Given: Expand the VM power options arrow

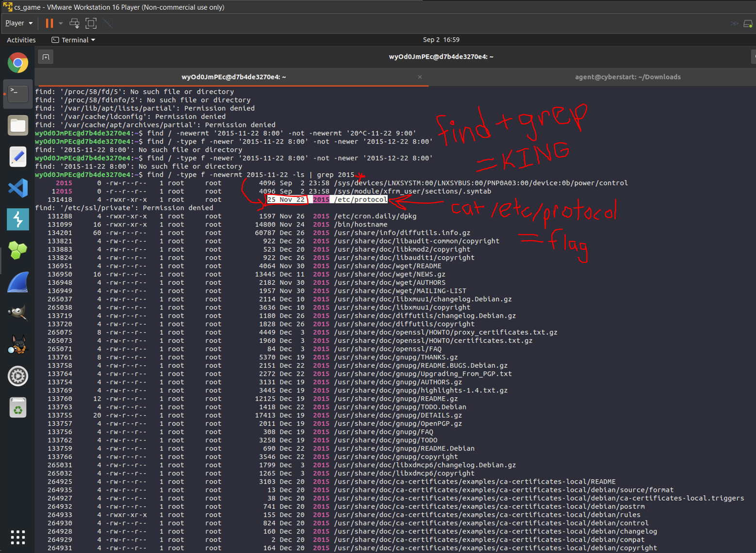Looking at the screenshot, I should (61, 23).
